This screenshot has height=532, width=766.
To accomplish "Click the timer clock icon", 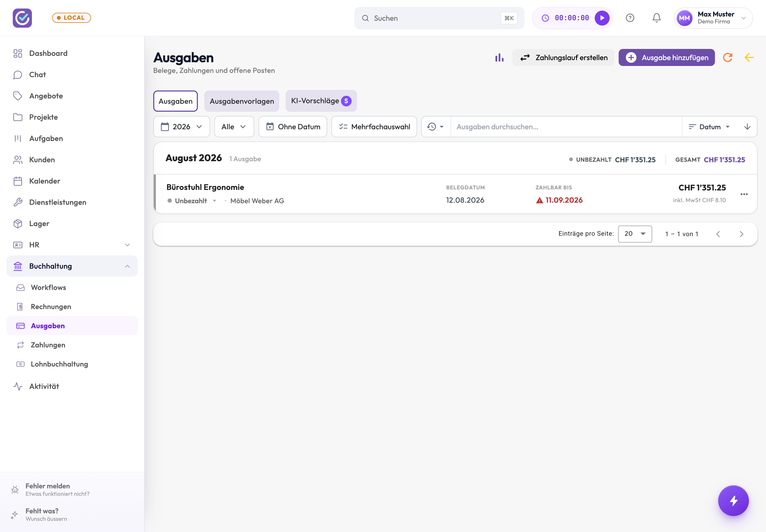I will point(545,18).
